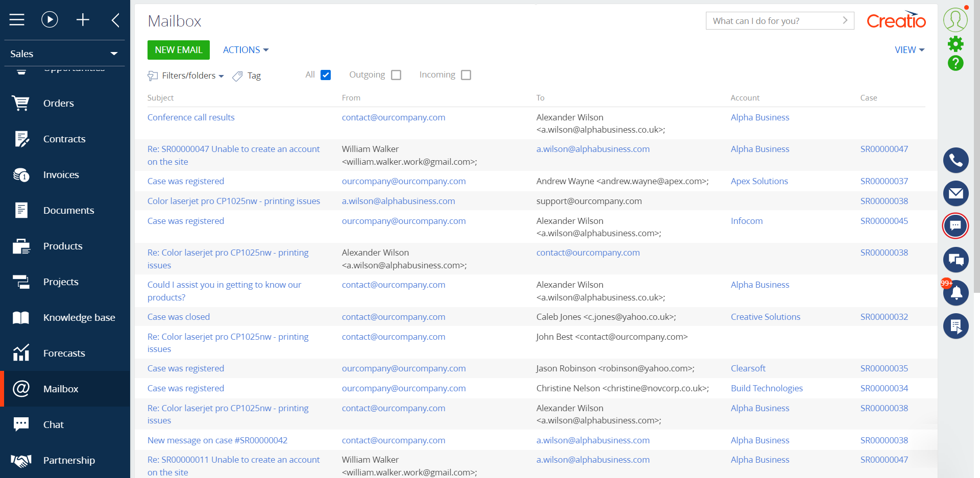Click the hamburger menu icon
Viewport: 980px width, 478px height.
(x=17, y=20)
